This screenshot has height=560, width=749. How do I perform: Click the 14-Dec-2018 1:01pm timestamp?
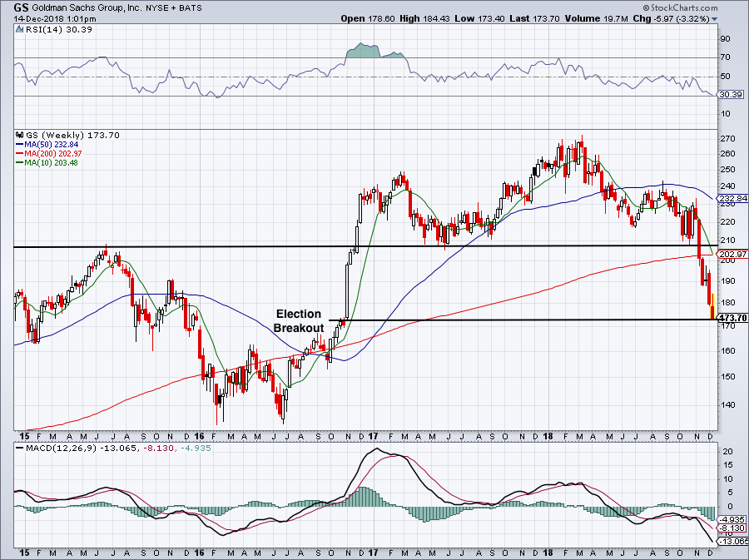pyautogui.click(x=54, y=19)
